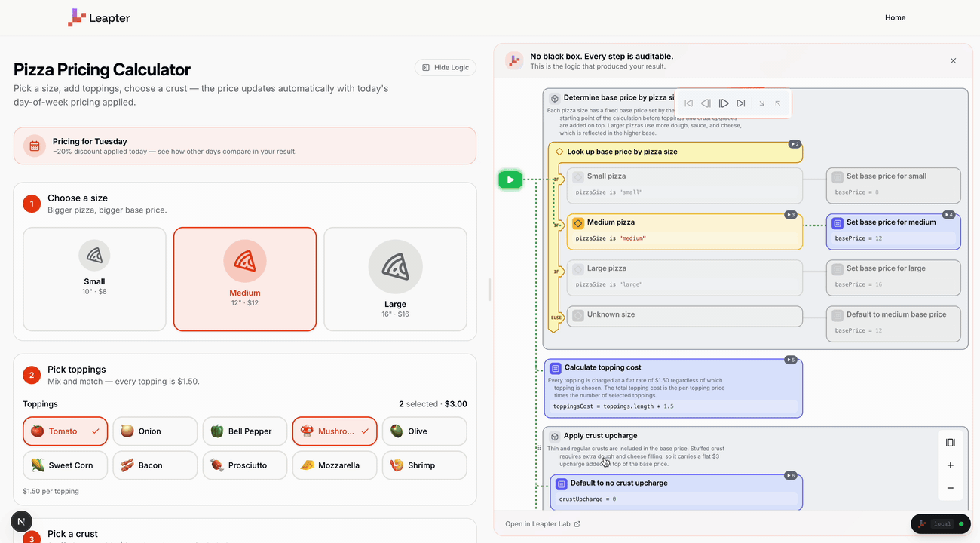Viewport: 980px width, 543px height.
Task: Skip to last step in playback controls
Action: (x=741, y=103)
